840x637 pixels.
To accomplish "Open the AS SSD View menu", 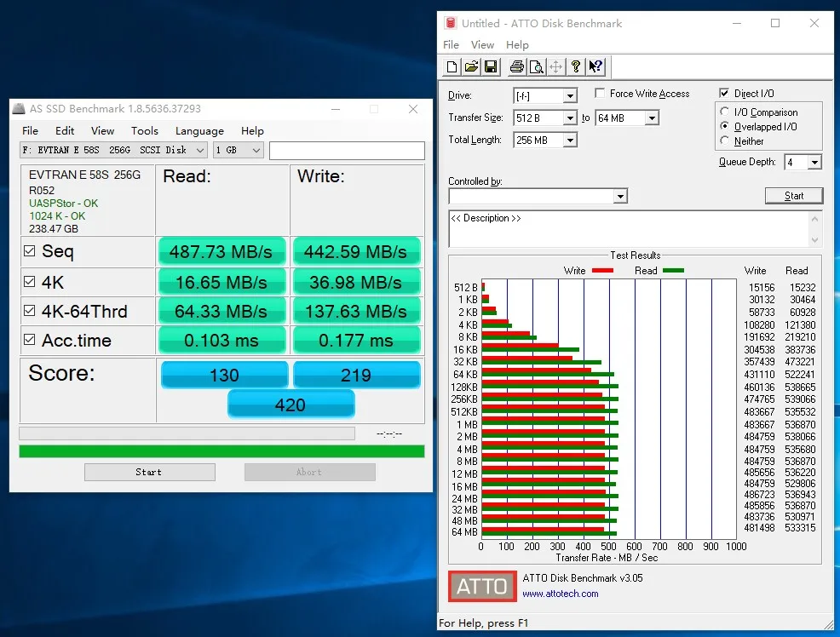I will [102, 130].
